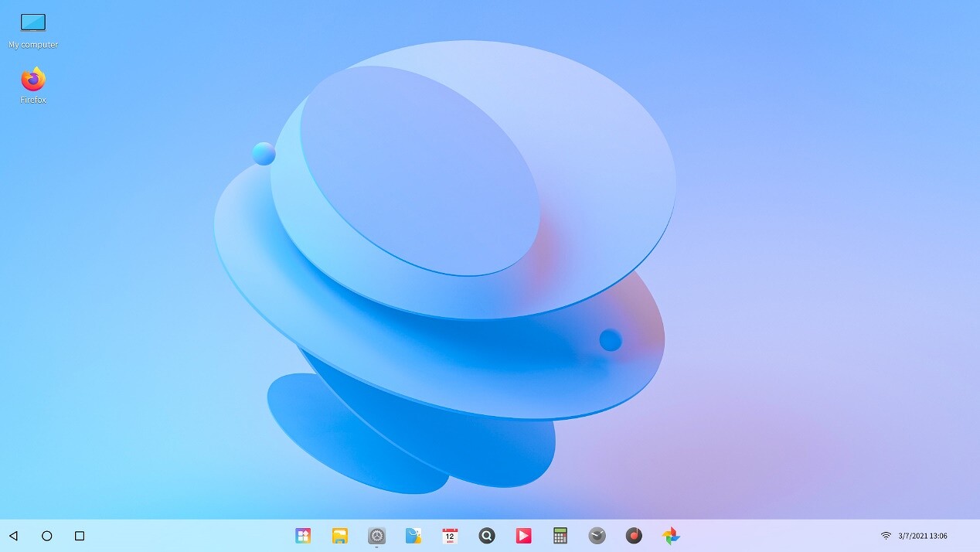Open the Settings gear in taskbar
The image size is (980, 552).
click(x=376, y=536)
